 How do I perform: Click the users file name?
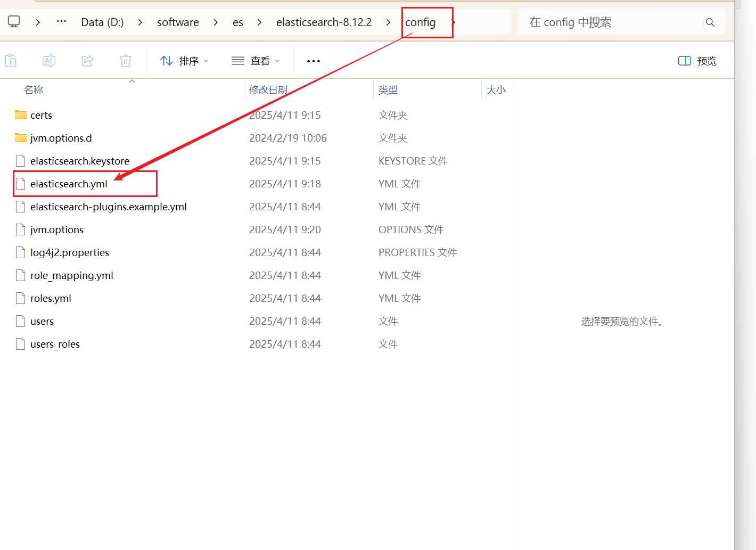tap(42, 321)
